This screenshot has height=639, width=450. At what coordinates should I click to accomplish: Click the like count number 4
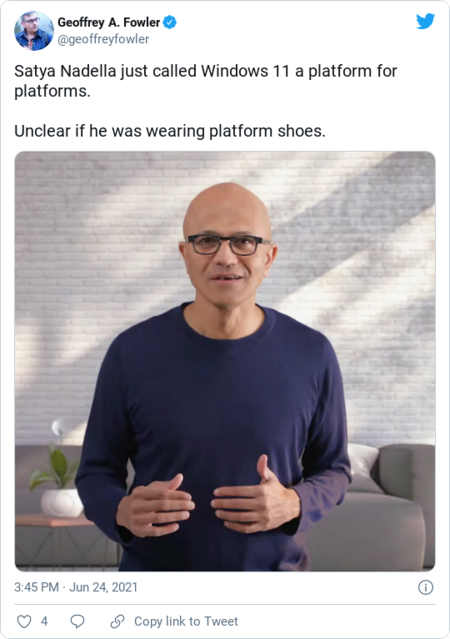click(x=44, y=621)
